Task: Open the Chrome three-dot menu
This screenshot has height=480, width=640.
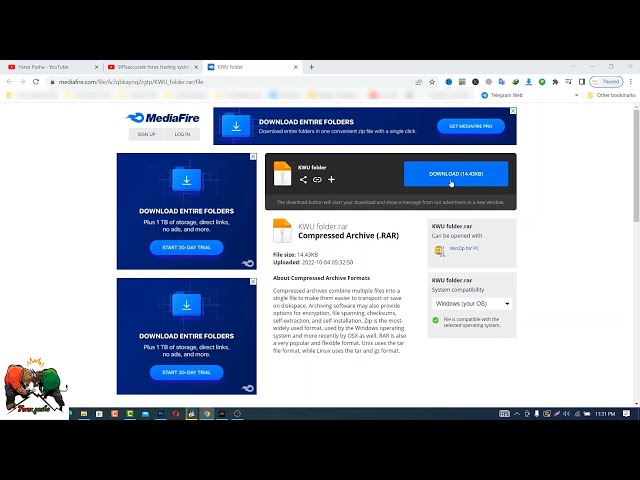Action: click(631, 82)
